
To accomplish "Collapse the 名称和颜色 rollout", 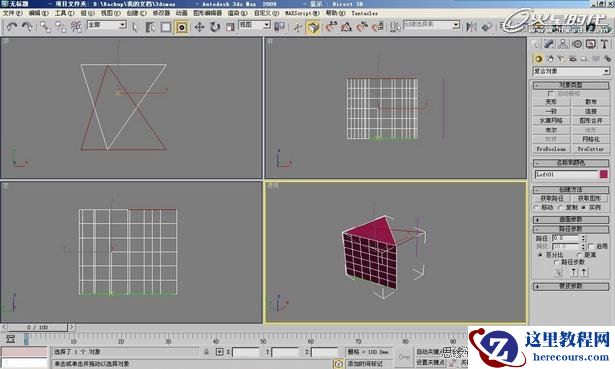I will (571, 163).
